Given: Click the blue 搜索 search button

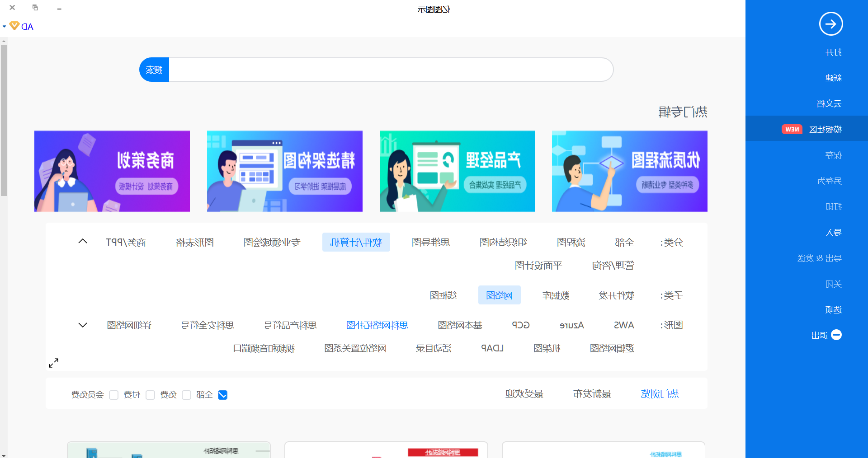Looking at the screenshot, I should 154,70.
